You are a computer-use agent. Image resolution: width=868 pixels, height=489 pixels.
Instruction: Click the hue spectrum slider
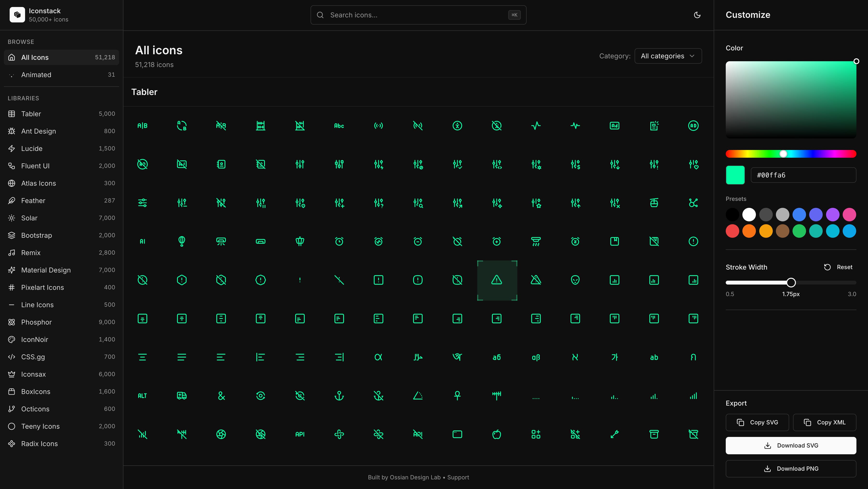point(791,154)
